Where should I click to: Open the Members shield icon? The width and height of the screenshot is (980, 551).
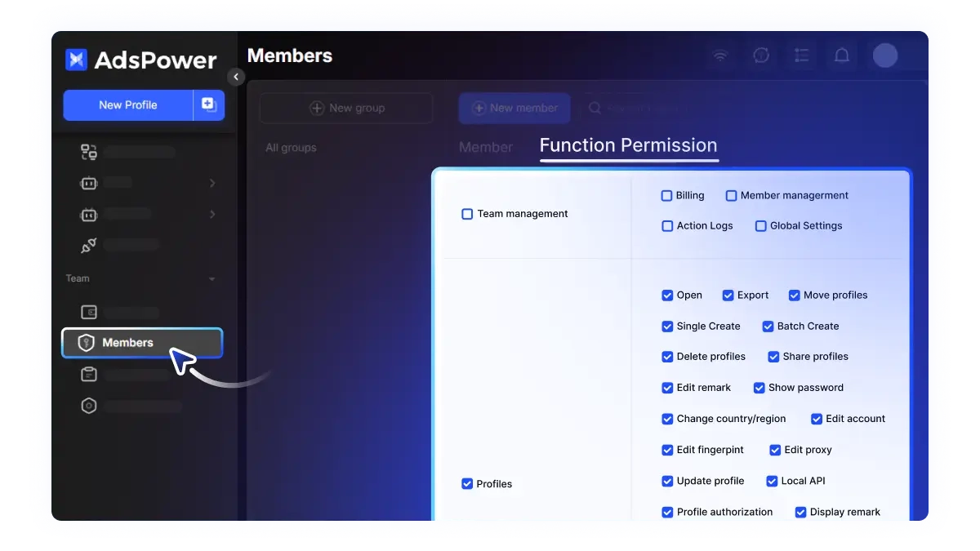[x=86, y=343]
